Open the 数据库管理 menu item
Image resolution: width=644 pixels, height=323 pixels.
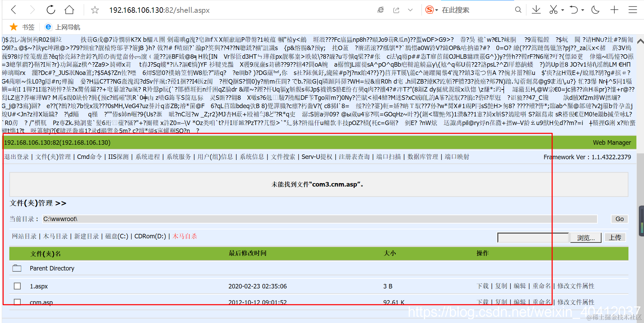coord(423,157)
